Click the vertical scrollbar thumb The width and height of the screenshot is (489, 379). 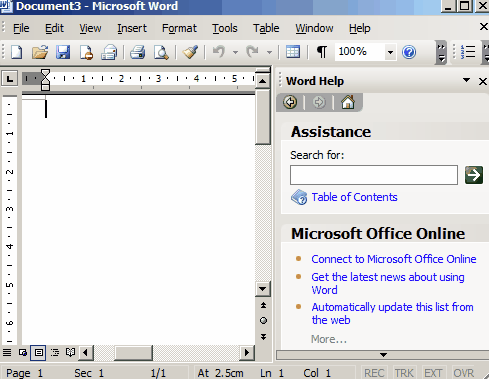coord(263,116)
